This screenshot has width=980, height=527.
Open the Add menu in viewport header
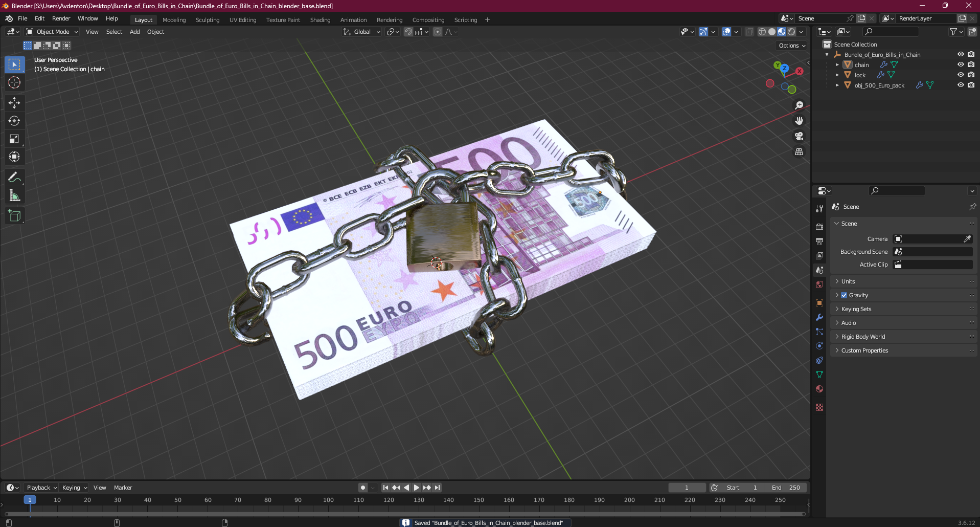(x=134, y=32)
